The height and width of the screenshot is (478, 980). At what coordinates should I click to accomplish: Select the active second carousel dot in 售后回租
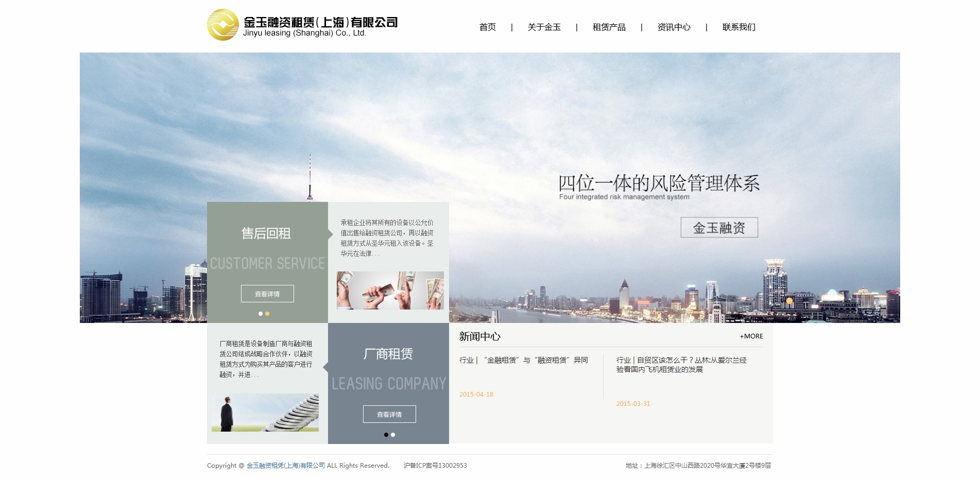(267, 313)
